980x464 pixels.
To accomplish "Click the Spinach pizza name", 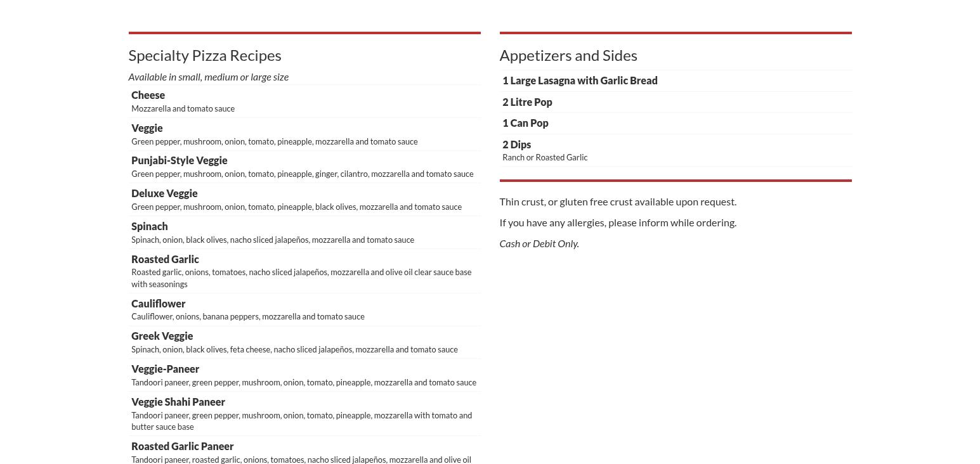I will click(149, 226).
